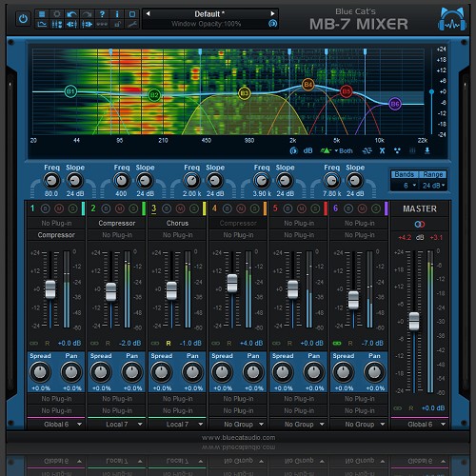Toggle the plug-in power bypass button
This screenshot has width=476, height=476.
(x=23, y=19)
